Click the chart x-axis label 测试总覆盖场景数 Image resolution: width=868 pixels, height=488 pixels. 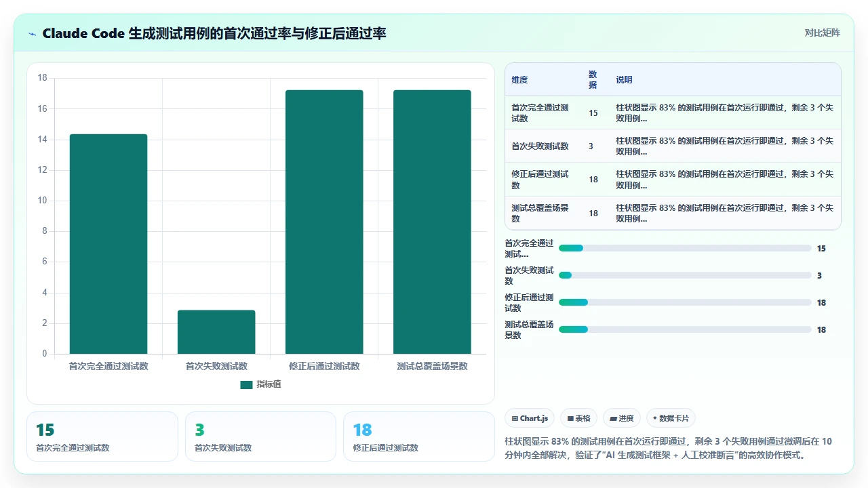432,366
